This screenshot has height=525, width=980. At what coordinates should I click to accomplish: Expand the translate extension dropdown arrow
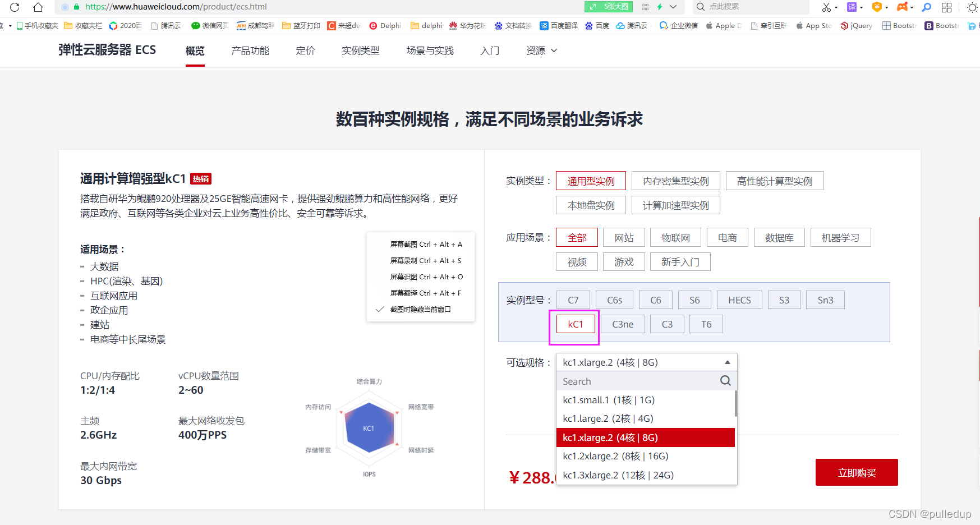[x=861, y=8]
